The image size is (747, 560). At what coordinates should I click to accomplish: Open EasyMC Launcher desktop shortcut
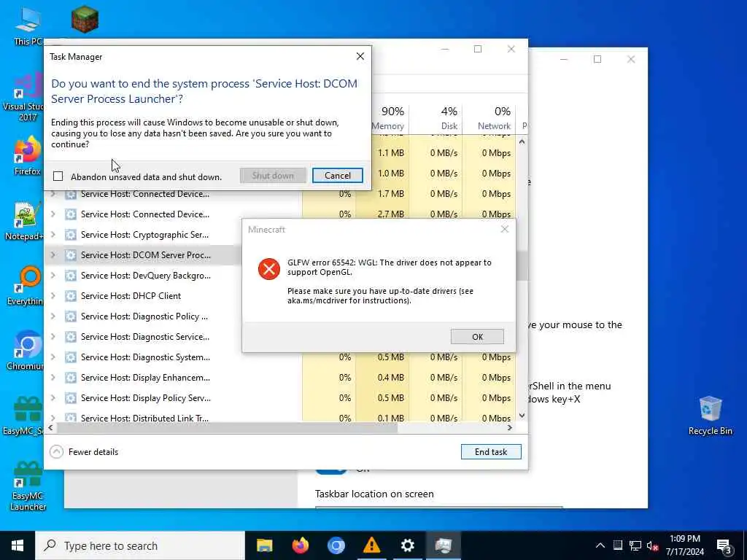point(28,486)
